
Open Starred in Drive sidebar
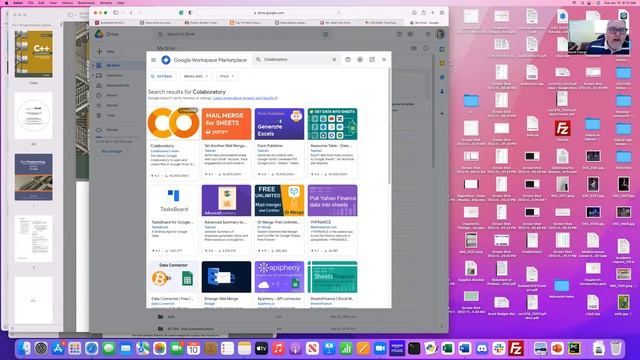(x=112, y=105)
